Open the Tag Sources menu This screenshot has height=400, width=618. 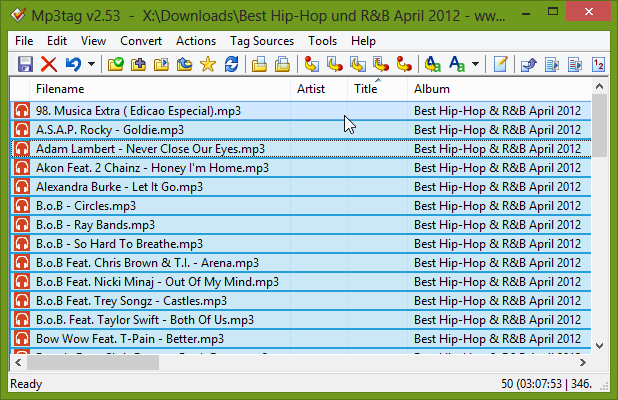point(262,41)
